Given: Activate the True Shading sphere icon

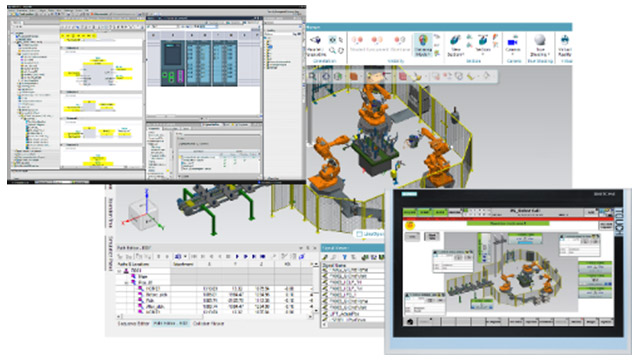Looking at the screenshot, I should (x=540, y=40).
